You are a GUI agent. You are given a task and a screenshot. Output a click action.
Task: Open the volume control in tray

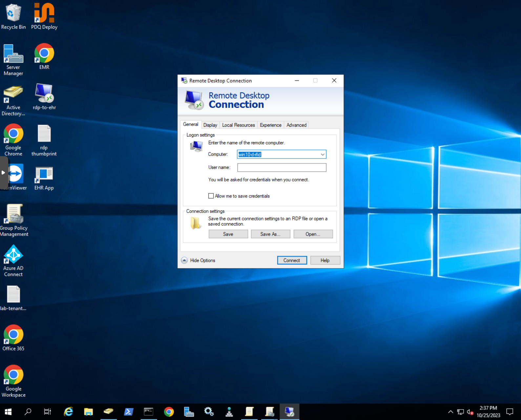click(x=470, y=412)
